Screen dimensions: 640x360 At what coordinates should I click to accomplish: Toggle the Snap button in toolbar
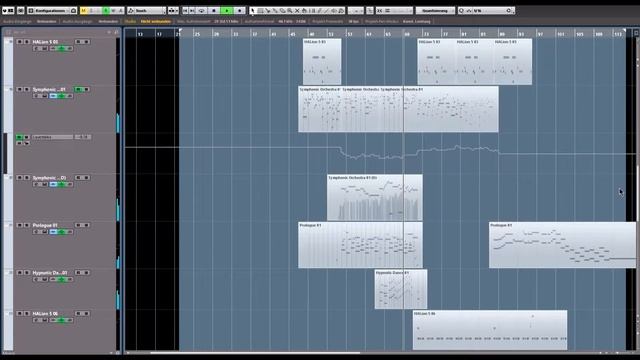coord(380,11)
